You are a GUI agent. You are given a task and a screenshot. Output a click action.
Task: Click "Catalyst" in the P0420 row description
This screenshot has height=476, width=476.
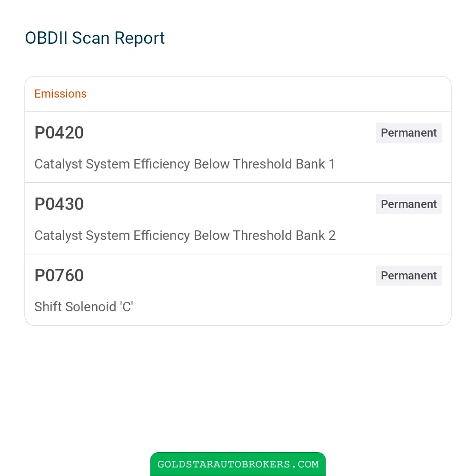(58, 164)
